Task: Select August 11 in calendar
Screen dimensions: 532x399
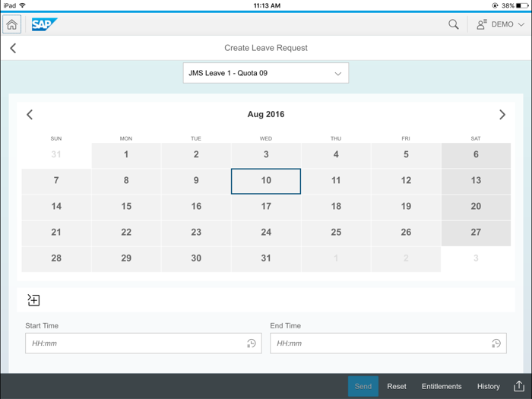Action: coord(336,181)
